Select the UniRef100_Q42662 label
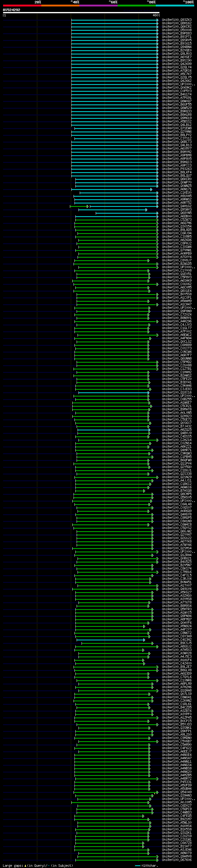Image resolution: width=197 pixels, height=868 pixels. [177, 81]
